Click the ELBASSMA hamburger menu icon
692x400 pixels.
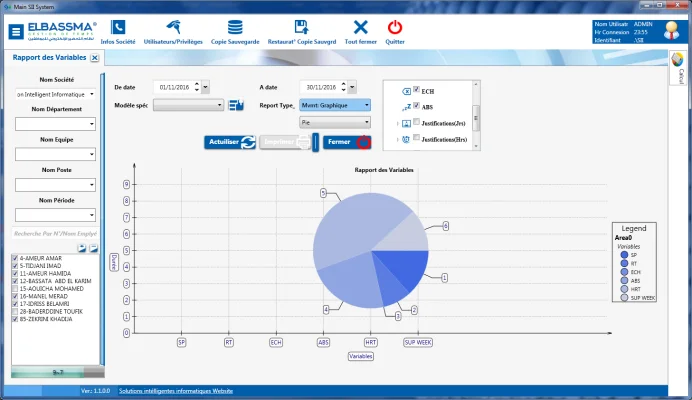[17, 30]
